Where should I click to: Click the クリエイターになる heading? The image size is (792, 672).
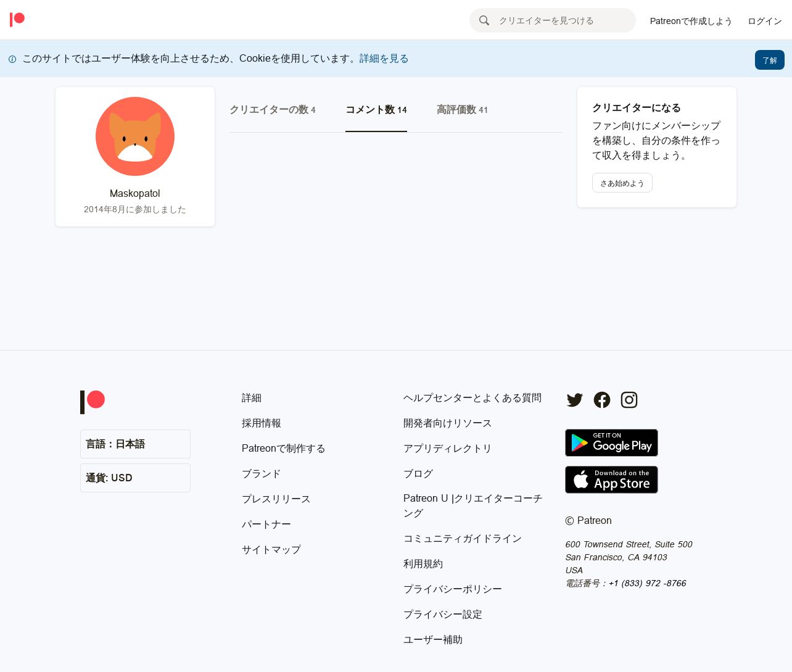tap(637, 108)
